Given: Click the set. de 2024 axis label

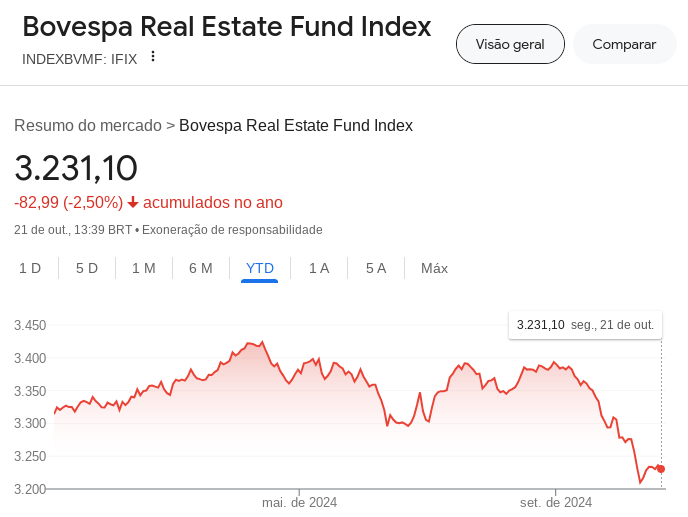Looking at the screenshot, I should 556,502.
